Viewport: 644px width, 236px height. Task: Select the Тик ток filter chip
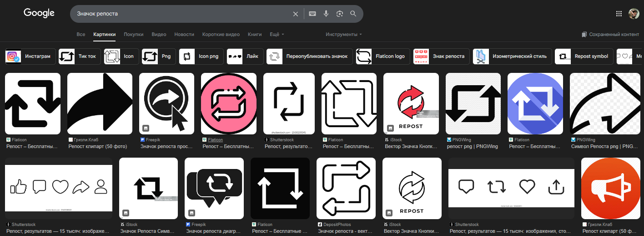coord(79,56)
